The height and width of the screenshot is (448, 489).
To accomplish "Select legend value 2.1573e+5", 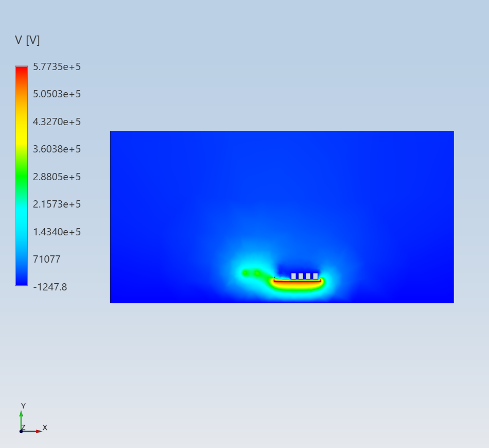I will (57, 204).
